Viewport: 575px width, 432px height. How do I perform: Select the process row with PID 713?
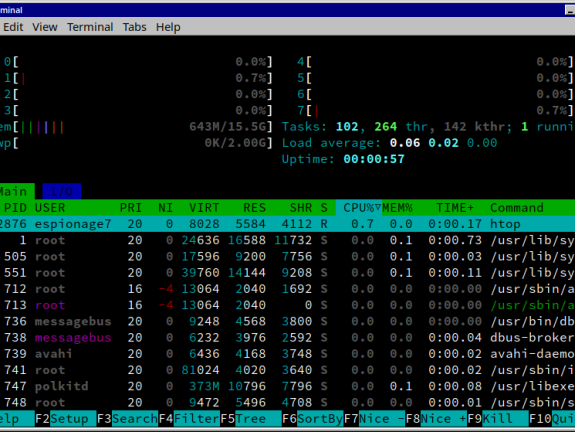pos(288,305)
